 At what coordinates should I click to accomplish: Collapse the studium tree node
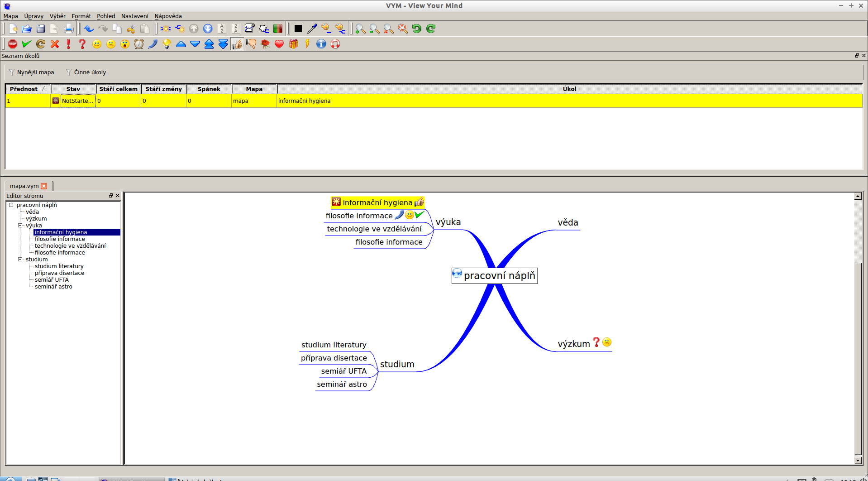pyautogui.click(x=20, y=260)
